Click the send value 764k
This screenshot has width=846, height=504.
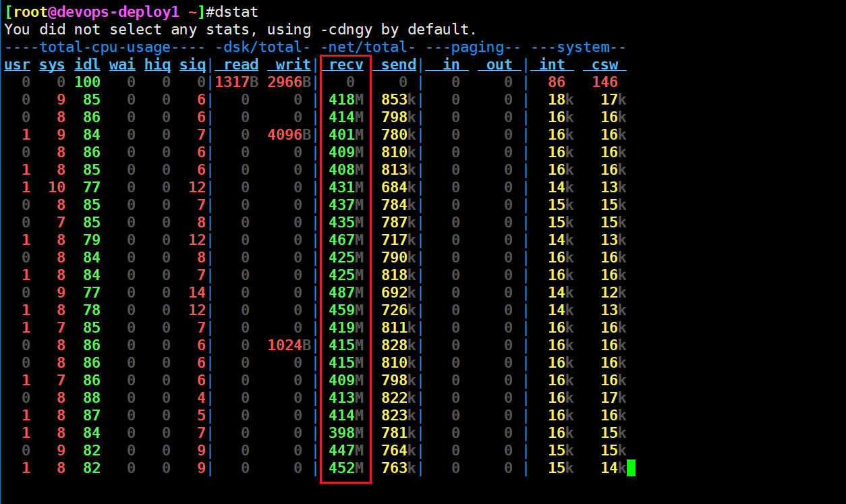(399, 451)
